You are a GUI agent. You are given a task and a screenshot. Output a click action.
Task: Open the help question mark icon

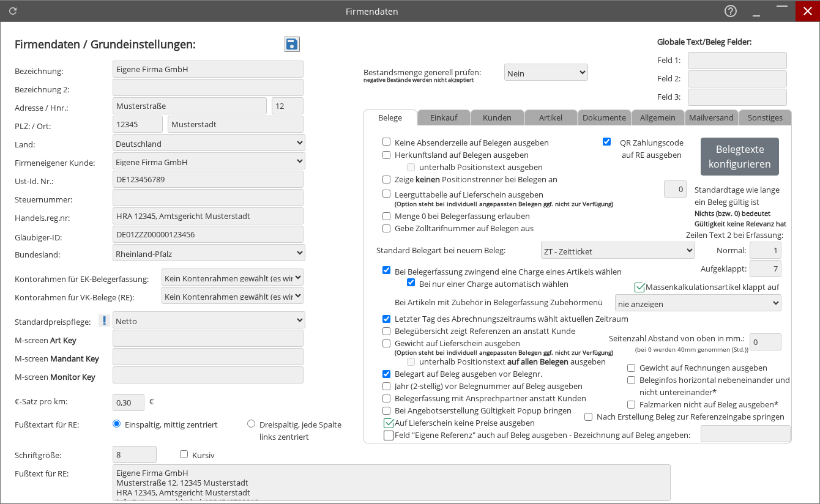[730, 11]
